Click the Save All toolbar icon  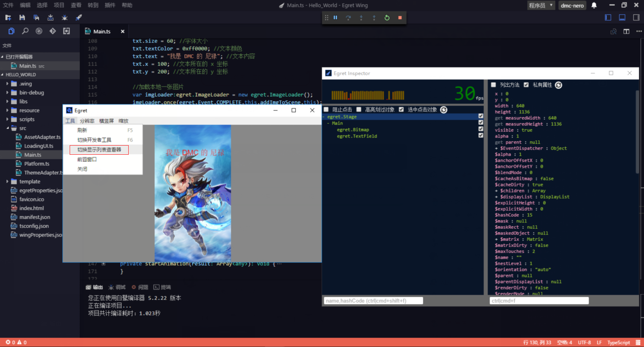click(36, 18)
